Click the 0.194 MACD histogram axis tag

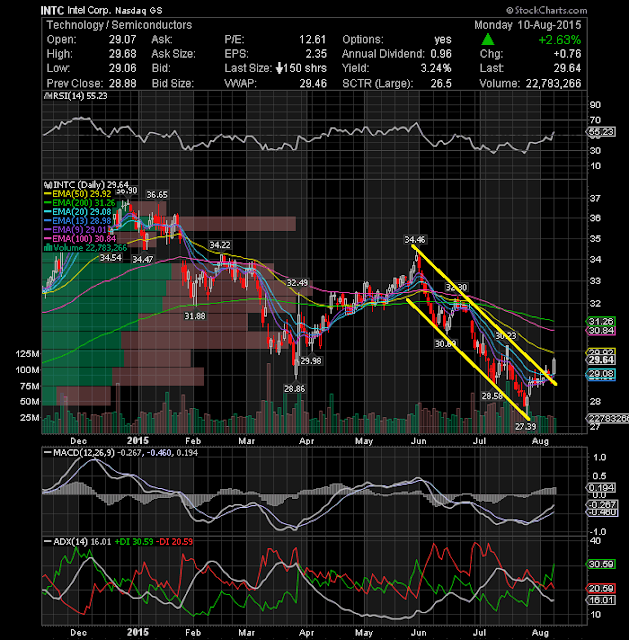point(601,488)
